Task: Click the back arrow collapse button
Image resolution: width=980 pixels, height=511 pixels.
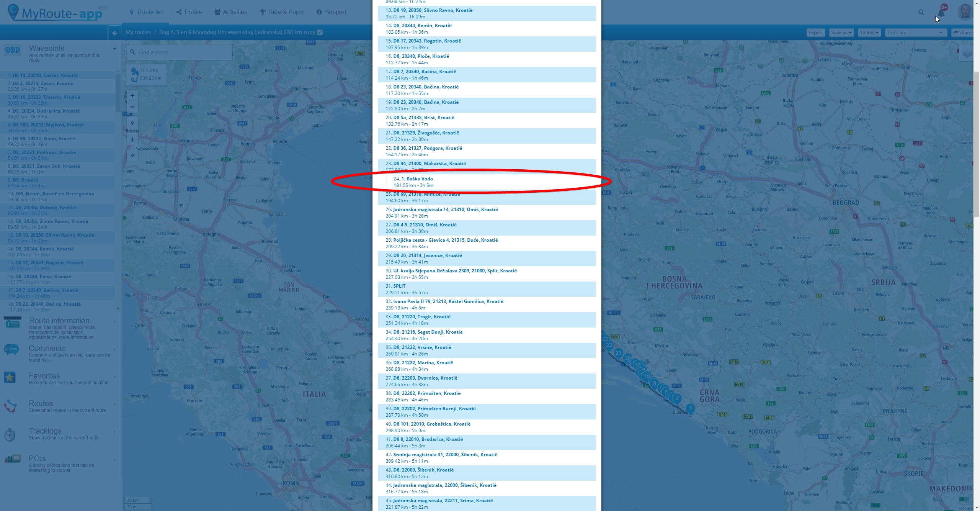Action: (x=114, y=33)
